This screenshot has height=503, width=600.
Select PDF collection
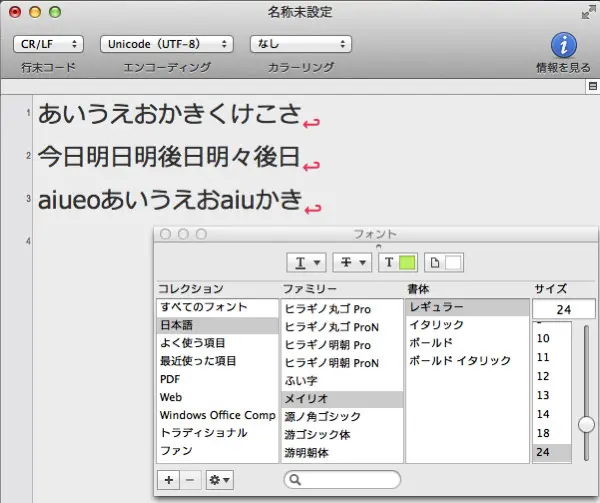[217, 379]
